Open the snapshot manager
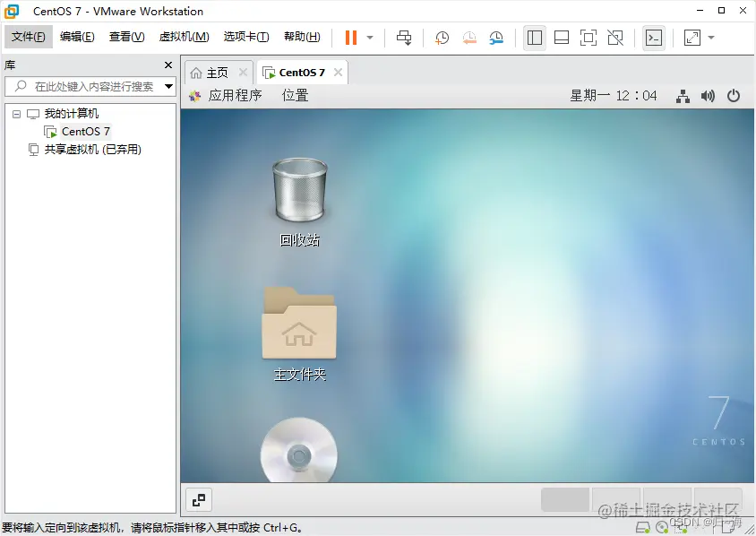This screenshot has height=536, width=756. [496, 37]
